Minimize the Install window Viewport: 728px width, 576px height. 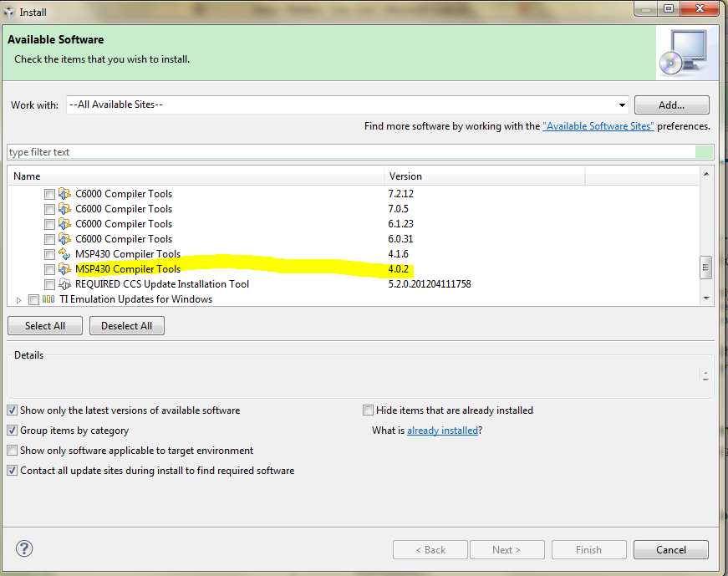click(x=645, y=9)
